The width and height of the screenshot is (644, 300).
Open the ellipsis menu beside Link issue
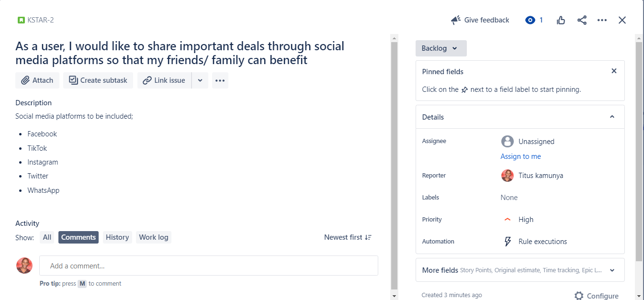click(x=220, y=80)
